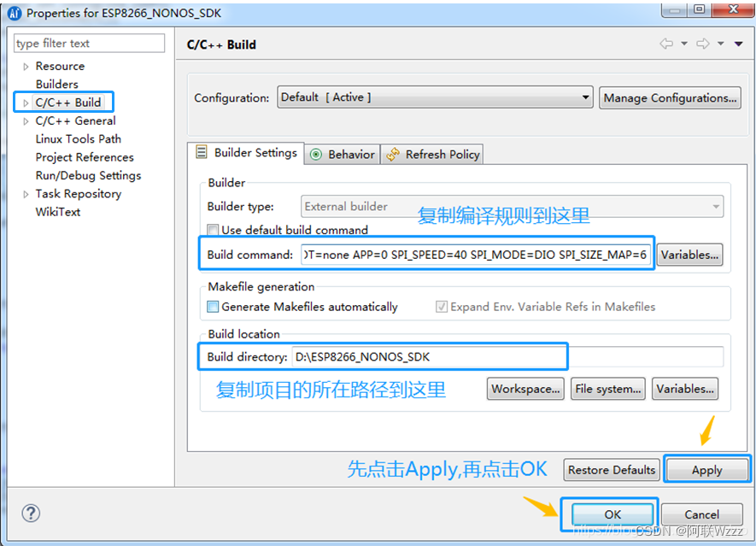
Task: Minimize the Properties dialog window
Action: 675,9
